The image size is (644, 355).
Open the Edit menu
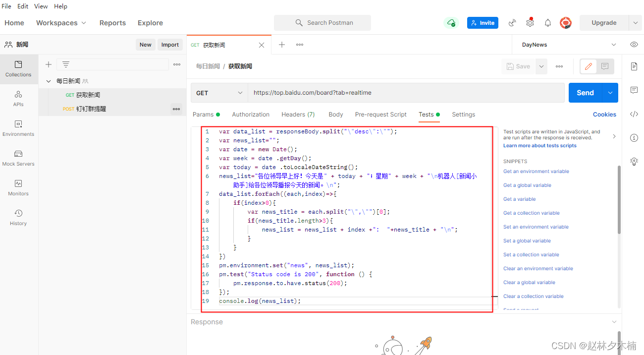pos(23,6)
